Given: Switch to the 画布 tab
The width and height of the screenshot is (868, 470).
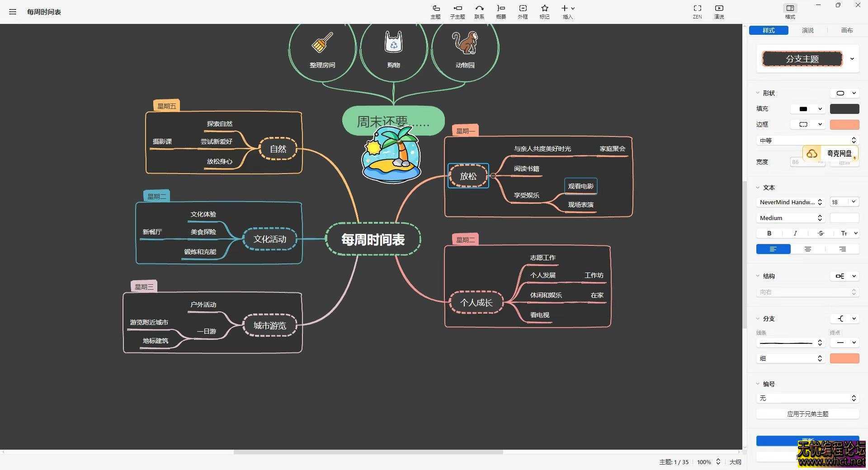Looking at the screenshot, I should click(x=847, y=30).
